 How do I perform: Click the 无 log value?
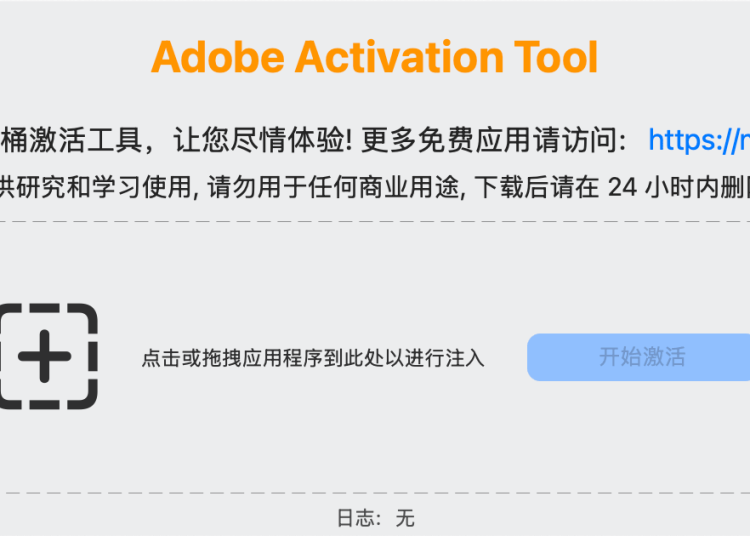(x=404, y=518)
